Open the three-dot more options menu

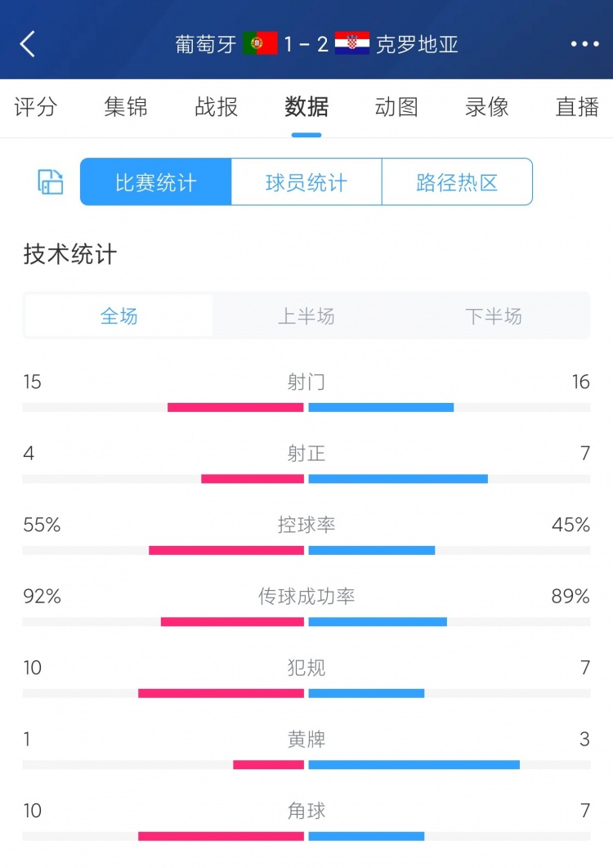pyautogui.click(x=584, y=44)
